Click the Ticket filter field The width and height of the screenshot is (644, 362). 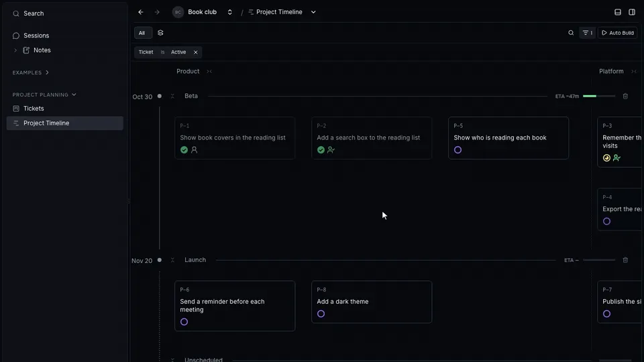pos(146,52)
